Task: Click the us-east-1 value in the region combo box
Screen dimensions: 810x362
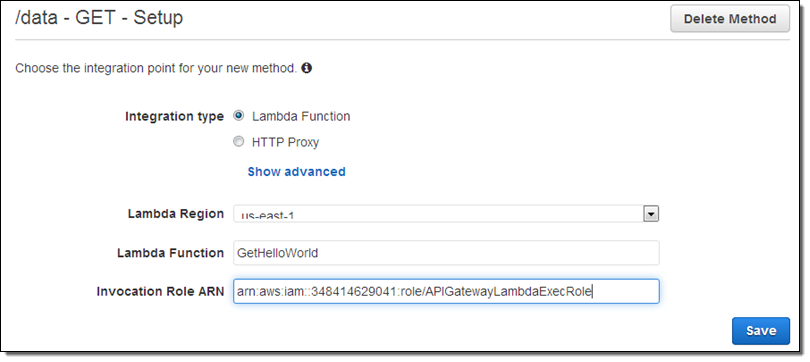Action: (x=268, y=215)
